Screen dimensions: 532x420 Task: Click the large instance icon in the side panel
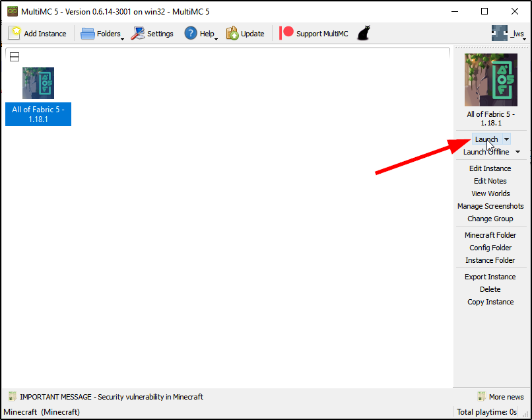491,80
